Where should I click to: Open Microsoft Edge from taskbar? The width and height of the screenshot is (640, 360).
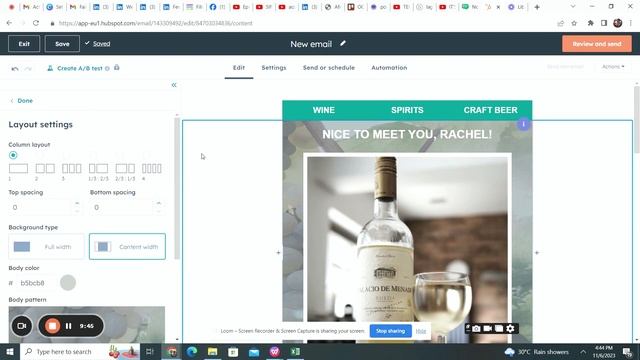(192, 351)
